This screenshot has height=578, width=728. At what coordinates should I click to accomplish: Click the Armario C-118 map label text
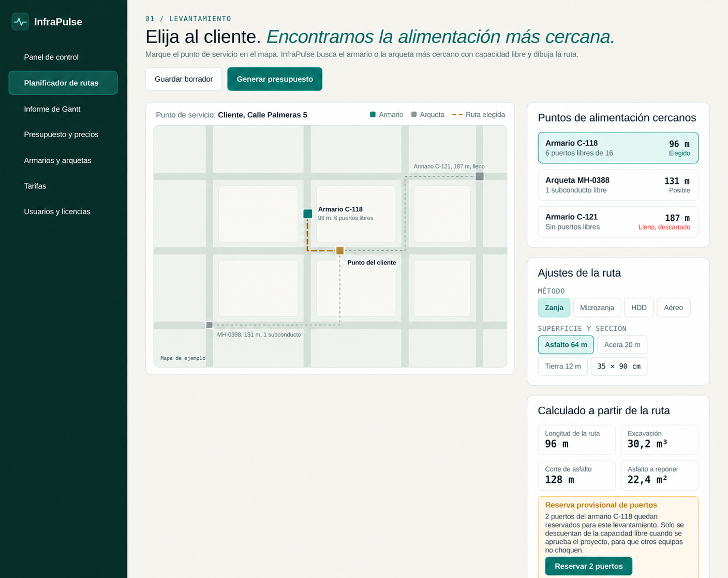[340, 209]
